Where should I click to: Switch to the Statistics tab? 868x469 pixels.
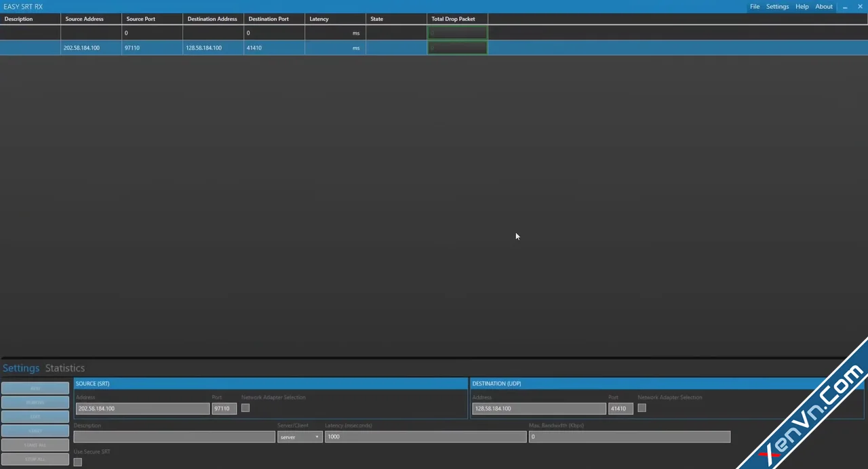click(65, 368)
